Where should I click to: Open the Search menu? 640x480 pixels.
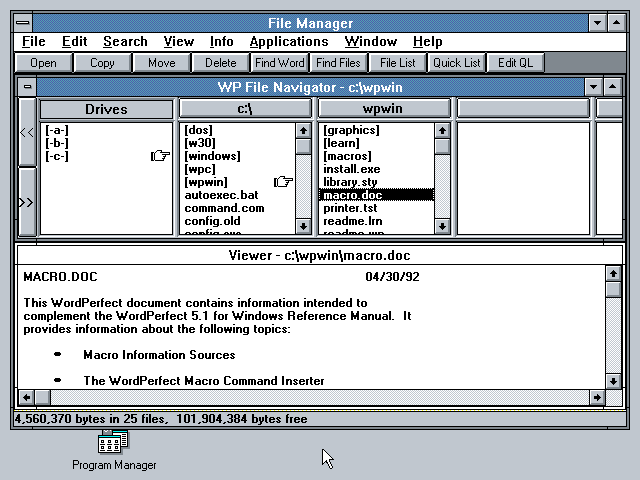tap(125, 41)
